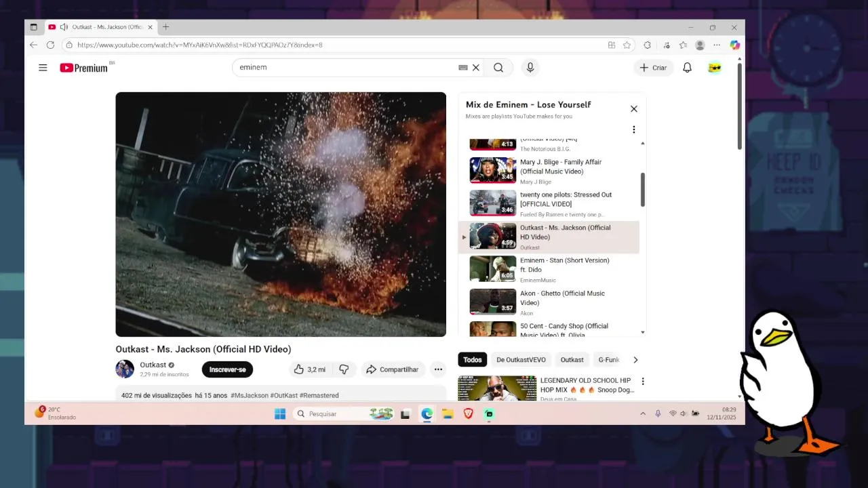
Task: Open options for the LEGENDARY OLD SCHOOL mix
Action: tap(643, 382)
